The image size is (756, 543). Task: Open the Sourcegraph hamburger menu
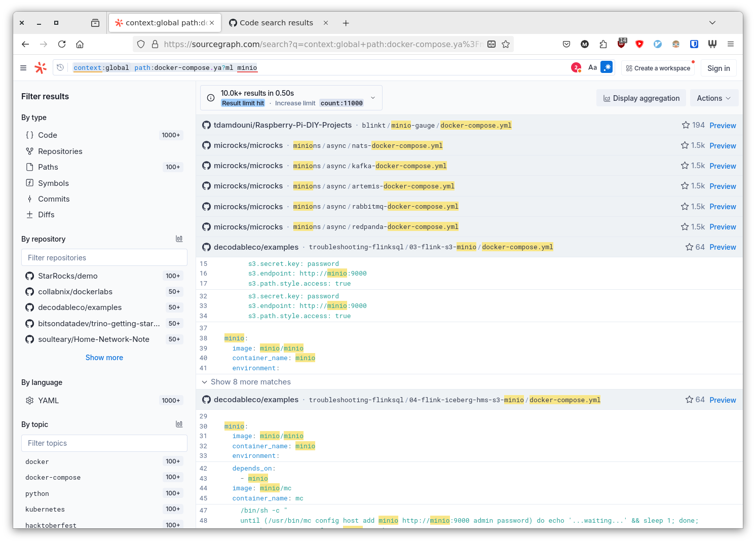click(23, 68)
